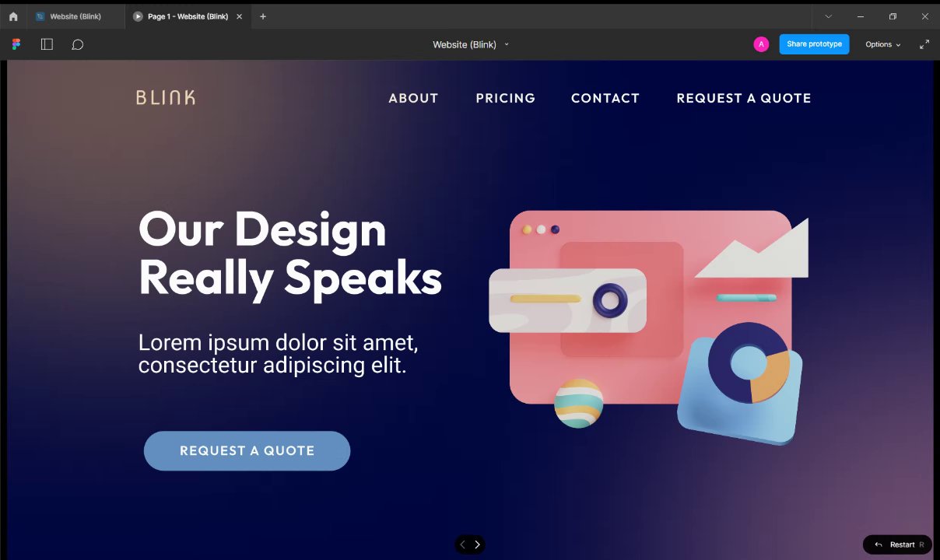Open the PRICING nav link
The width and height of the screenshot is (940, 560).
pyautogui.click(x=506, y=98)
